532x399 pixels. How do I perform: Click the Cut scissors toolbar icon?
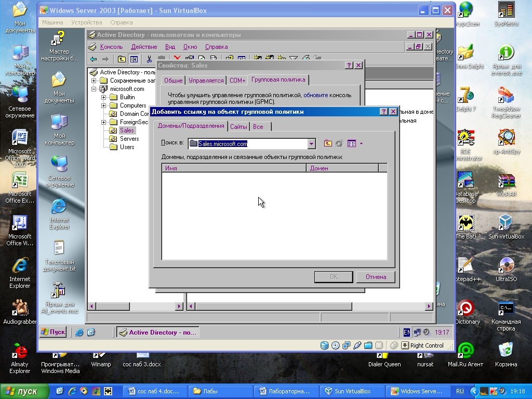149,59
